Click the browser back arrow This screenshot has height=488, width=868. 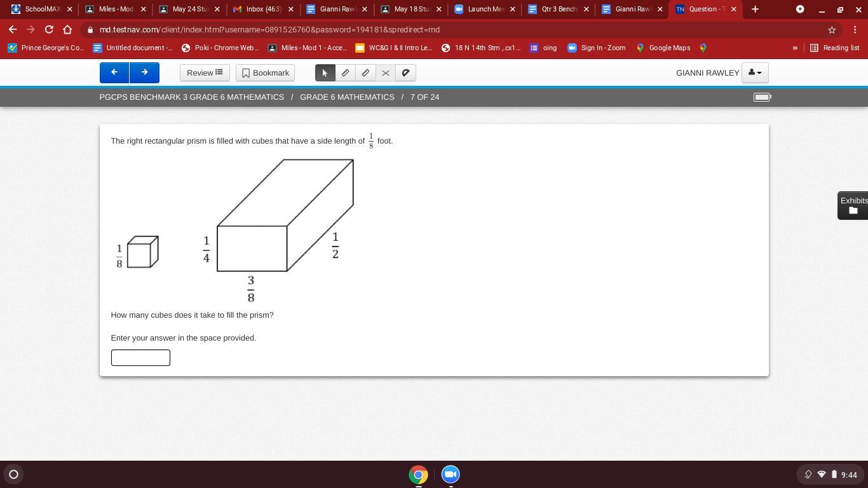[13, 30]
